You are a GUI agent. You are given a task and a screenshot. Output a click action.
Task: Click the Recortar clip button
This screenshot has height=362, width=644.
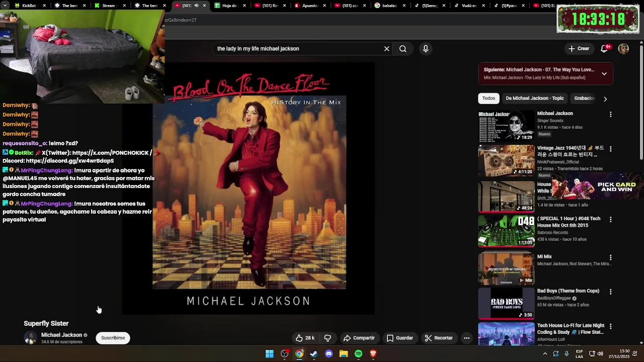click(x=439, y=338)
